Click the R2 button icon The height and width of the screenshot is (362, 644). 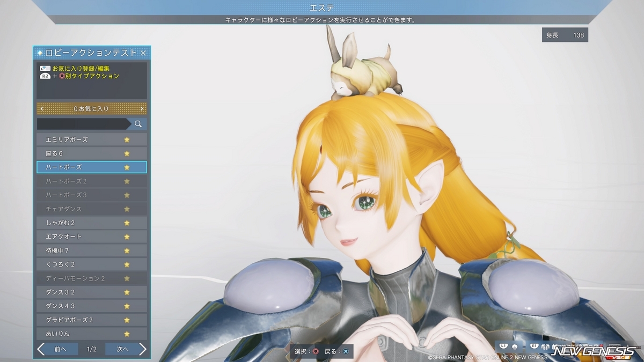(45, 76)
